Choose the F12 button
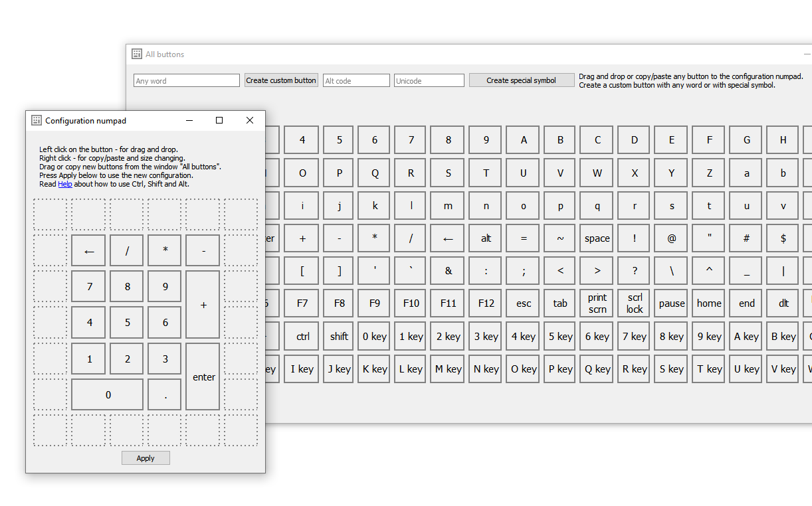812x506 pixels. point(486,303)
